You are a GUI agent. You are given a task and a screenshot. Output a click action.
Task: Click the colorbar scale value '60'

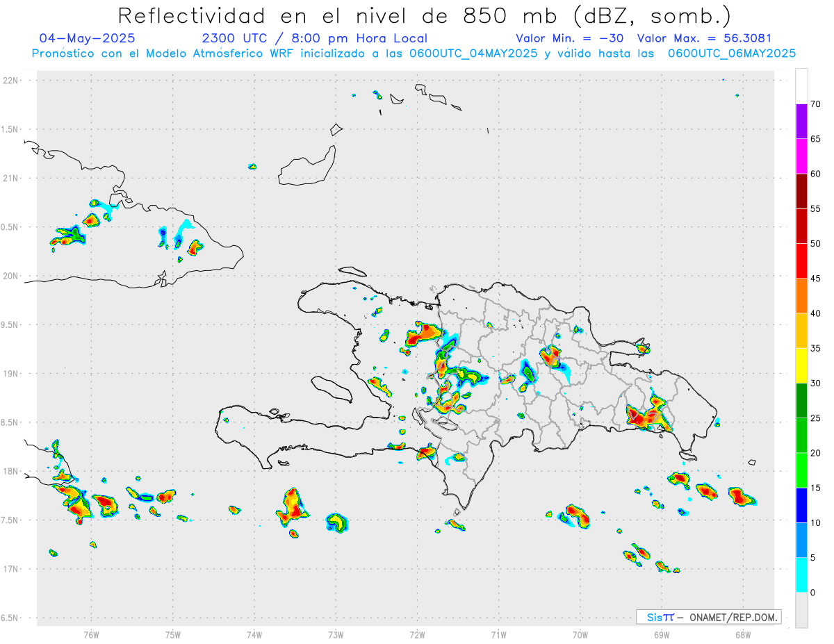[x=815, y=174]
